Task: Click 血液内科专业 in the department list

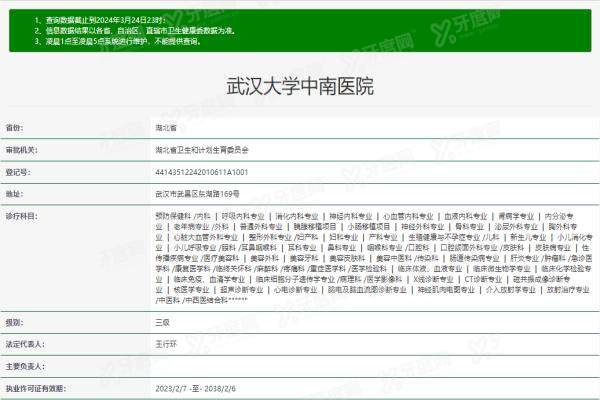Action: [x=466, y=216]
